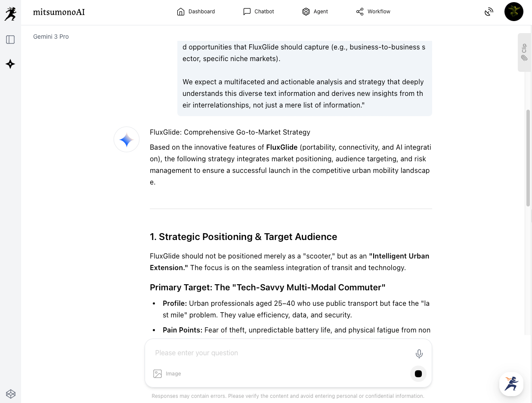The width and height of the screenshot is (532, 403).
Task: Navigate to the Workflow section
Action: (x=373, y=12)
